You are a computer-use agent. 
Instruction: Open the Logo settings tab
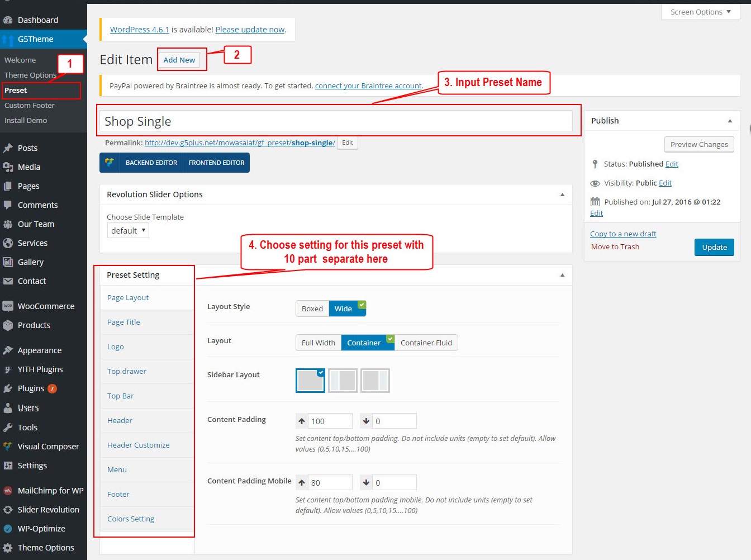tap(147, 347)
